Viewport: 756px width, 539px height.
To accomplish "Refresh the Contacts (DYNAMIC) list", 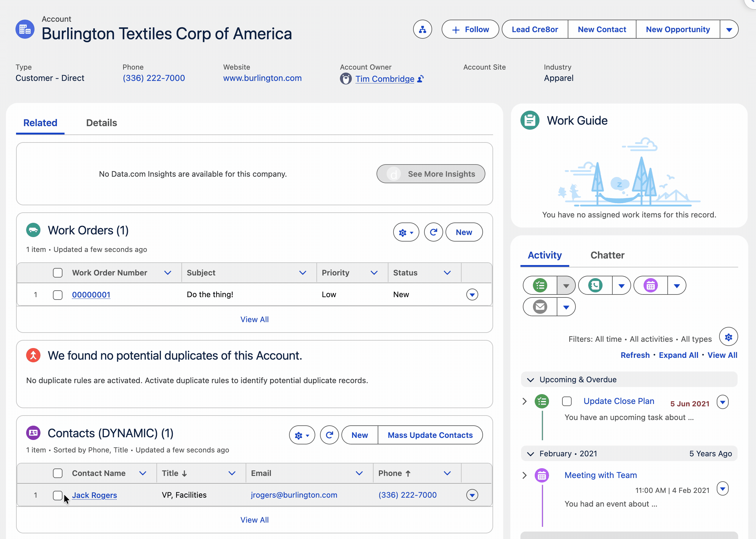I will (x=329, y=435).
